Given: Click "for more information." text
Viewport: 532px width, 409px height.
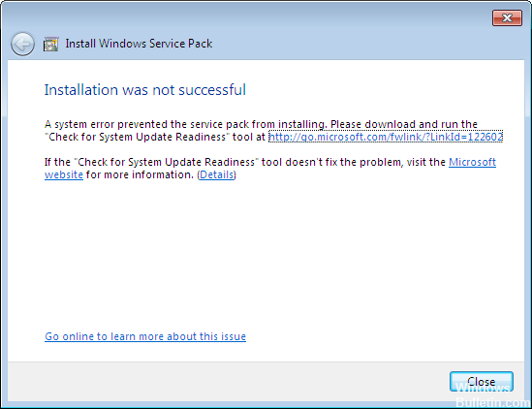Looking at the screenshot, I should [140, 174].
